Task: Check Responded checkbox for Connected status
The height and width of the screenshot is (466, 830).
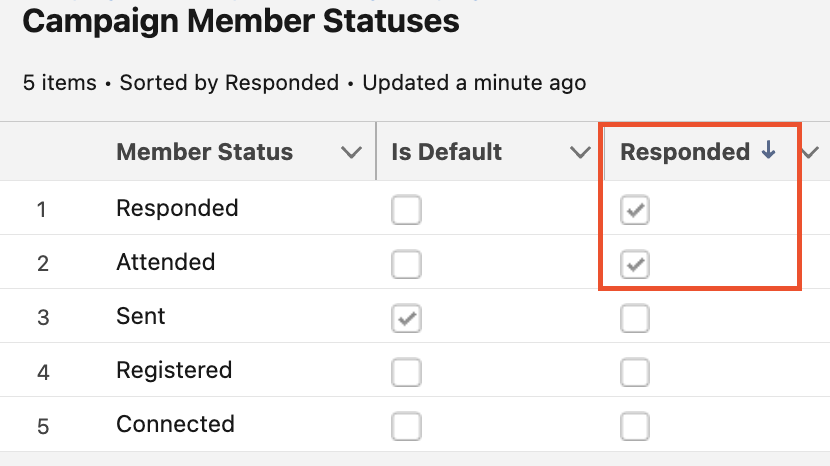Action: click(635, 426)
